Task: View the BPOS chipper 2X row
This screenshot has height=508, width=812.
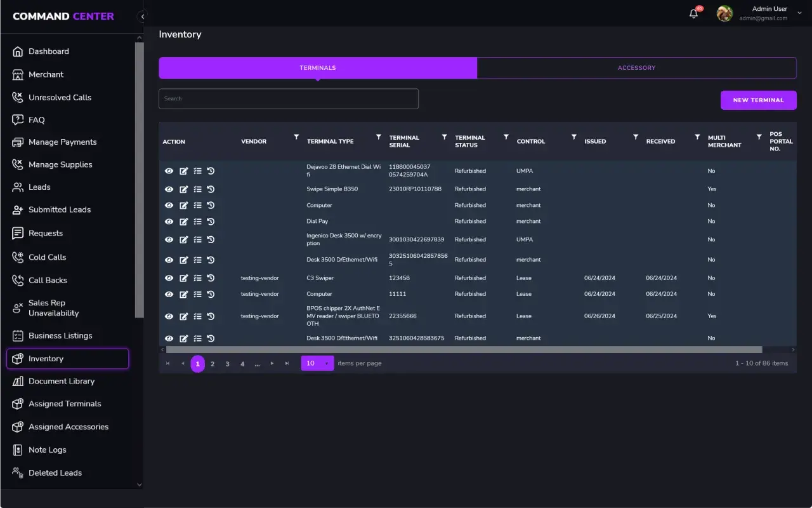Action: [169, 316]
